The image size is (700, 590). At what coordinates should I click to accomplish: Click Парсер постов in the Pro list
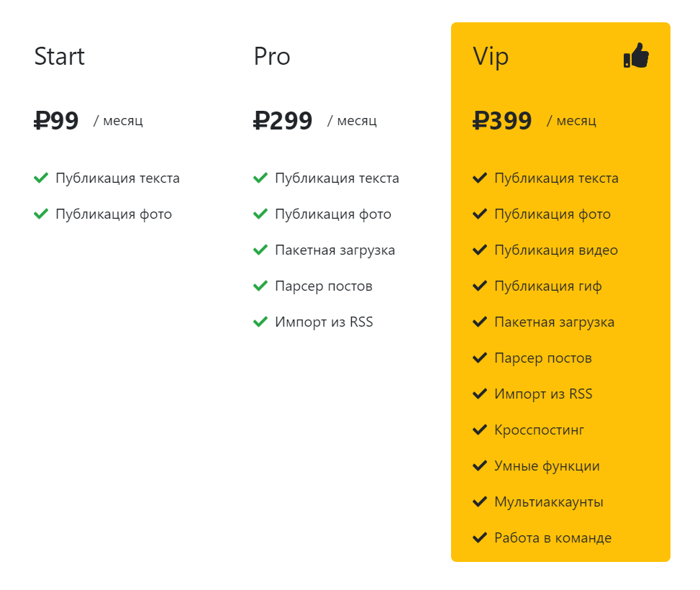pos(324,286)
